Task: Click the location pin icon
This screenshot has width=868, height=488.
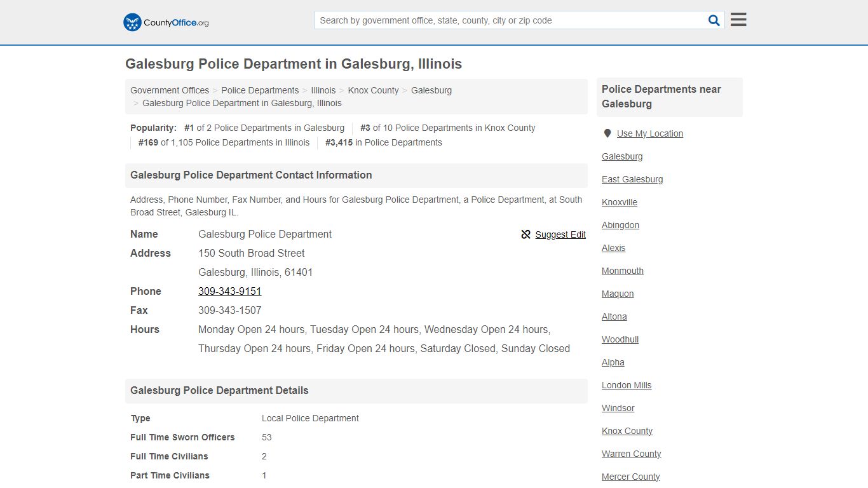Action: click(607, 133)
